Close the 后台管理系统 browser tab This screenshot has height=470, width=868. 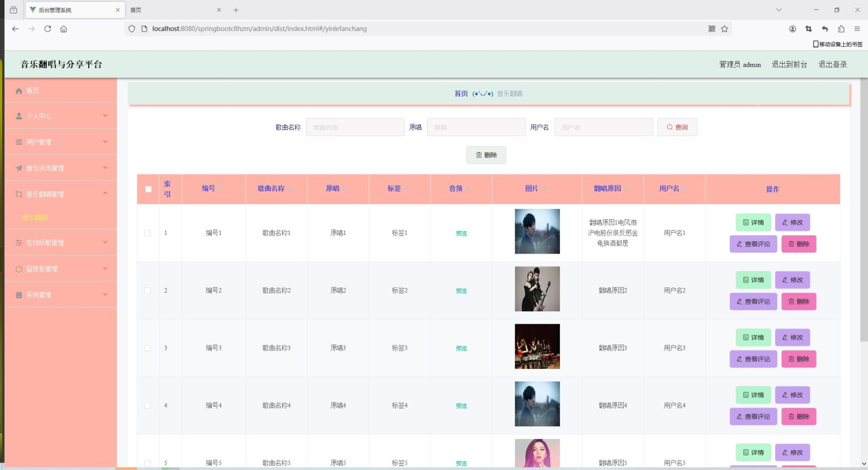[118, 10]
